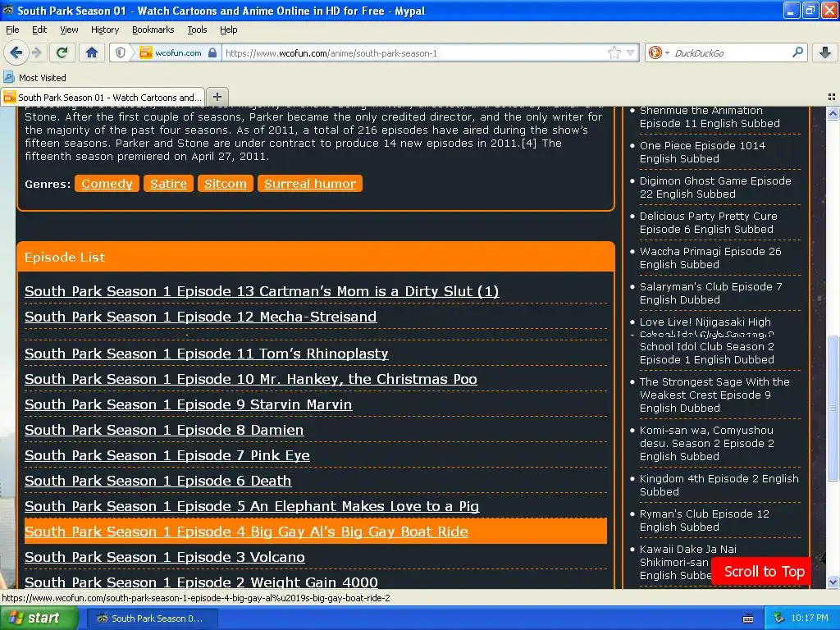Select the Satire genre tag

click(x=168, y=183)
